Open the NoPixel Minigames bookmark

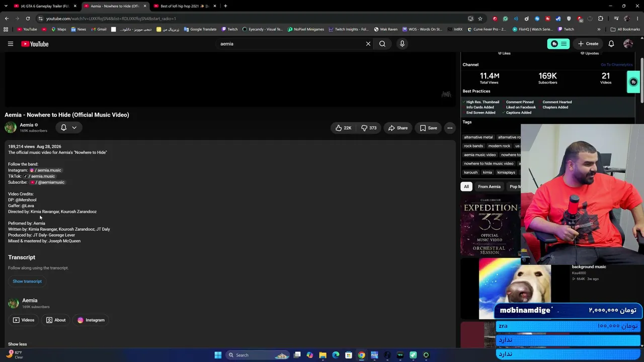[306, 29]
